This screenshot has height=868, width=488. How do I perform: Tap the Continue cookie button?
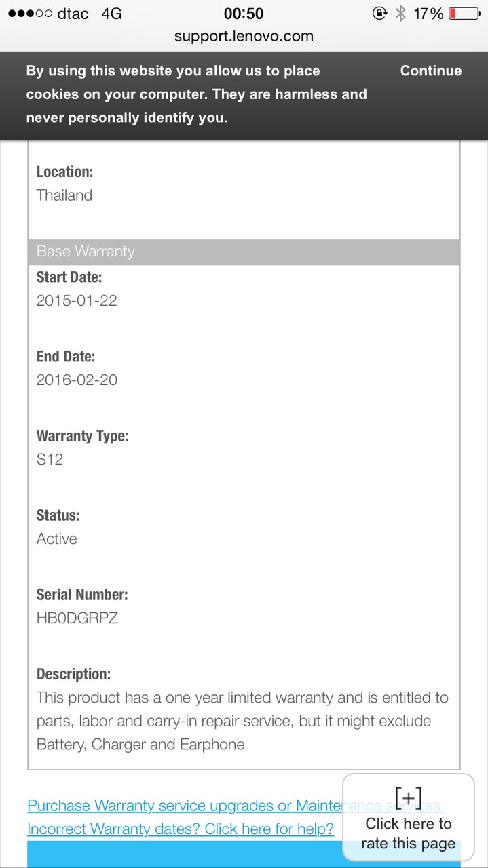pyautogui.click(x=430, y=71)
